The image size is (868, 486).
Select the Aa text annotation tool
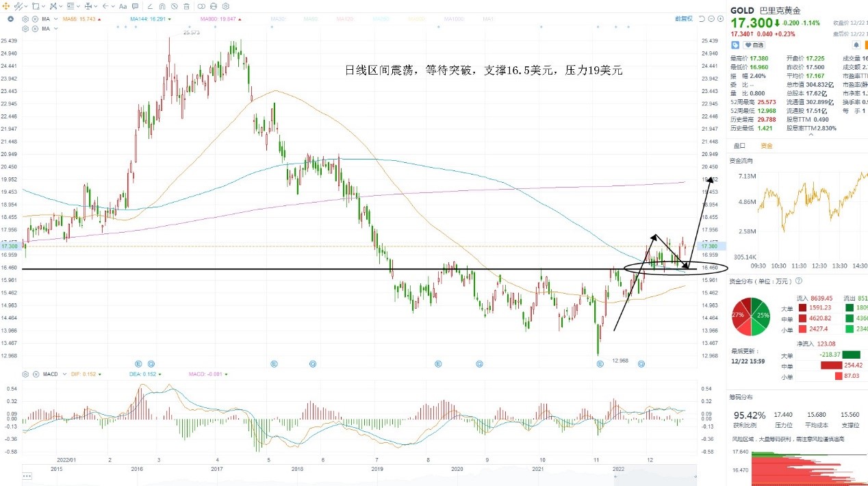pyautogui.click(x=123, y=6)
